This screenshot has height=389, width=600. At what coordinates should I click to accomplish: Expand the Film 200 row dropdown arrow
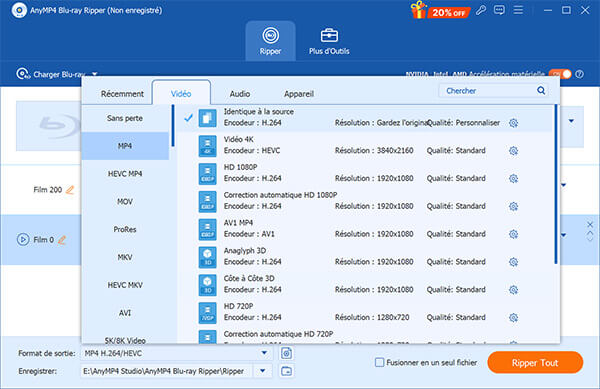[x=564, y=185]
